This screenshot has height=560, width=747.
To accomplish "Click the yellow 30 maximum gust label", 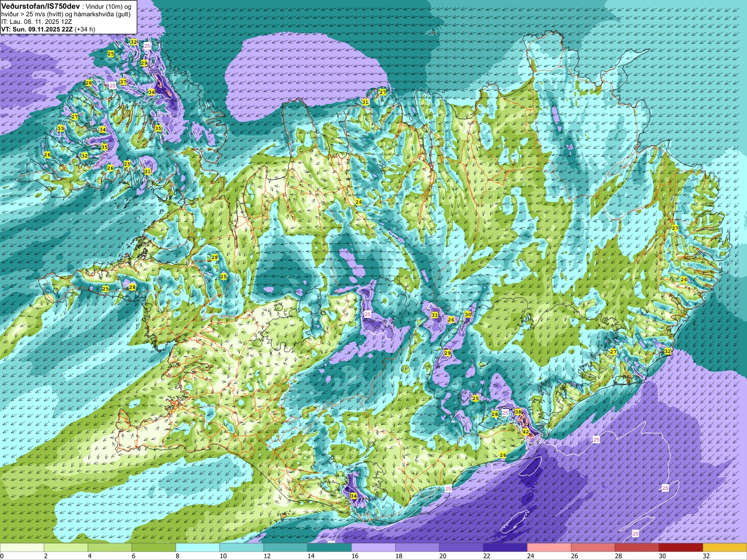I will [468, 314].
